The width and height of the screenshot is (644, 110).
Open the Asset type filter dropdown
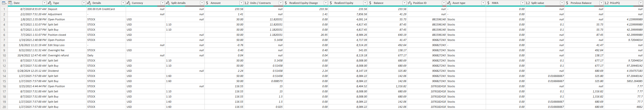coord(483,3)
